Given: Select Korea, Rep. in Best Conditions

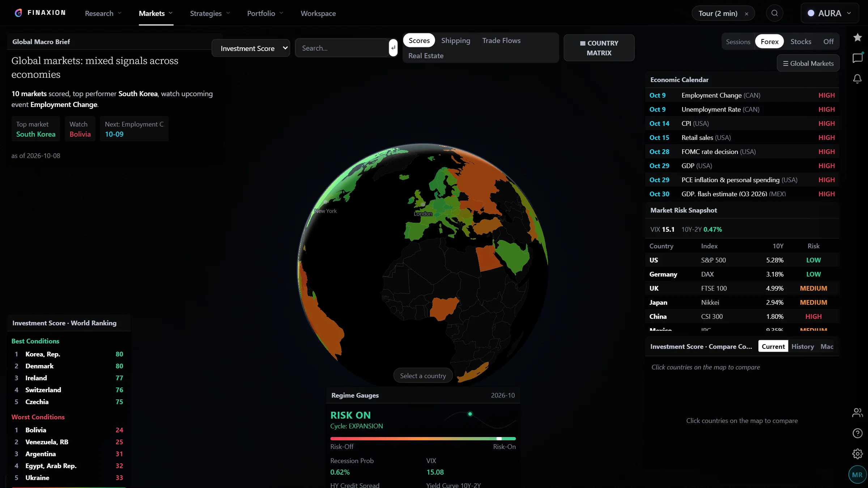Looking at the screenshot, I should tap(69, 354).
